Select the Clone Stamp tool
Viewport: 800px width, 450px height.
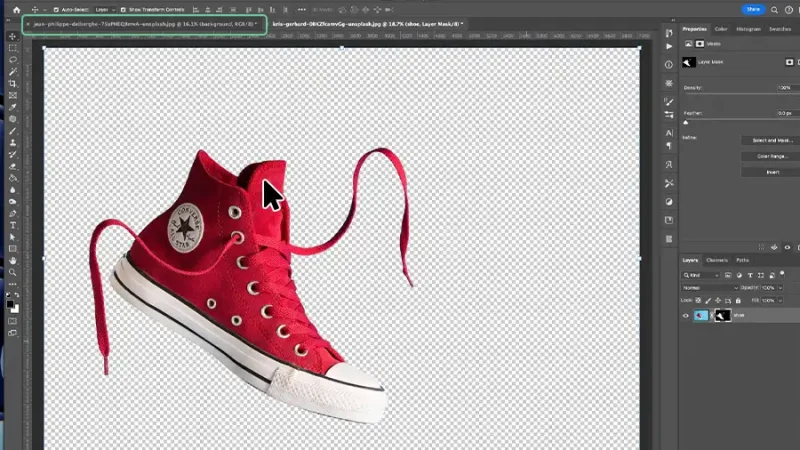coord(12,143)
